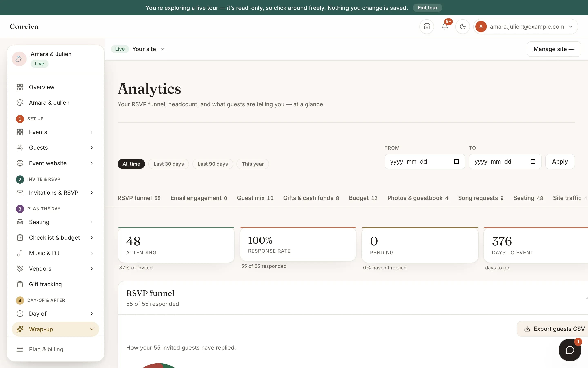Click the Export guests CSV button
Screen dimensions: 588x368
[x=552, y=329]
